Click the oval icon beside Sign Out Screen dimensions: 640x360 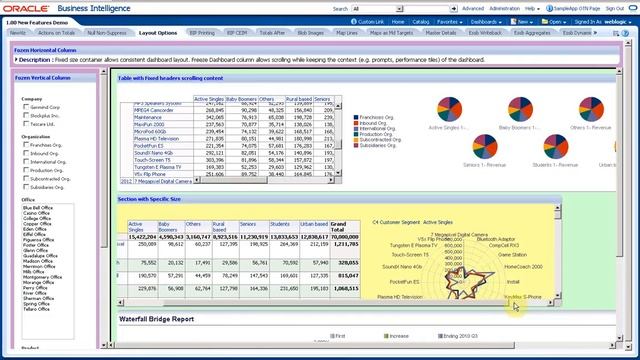(633, 9)
